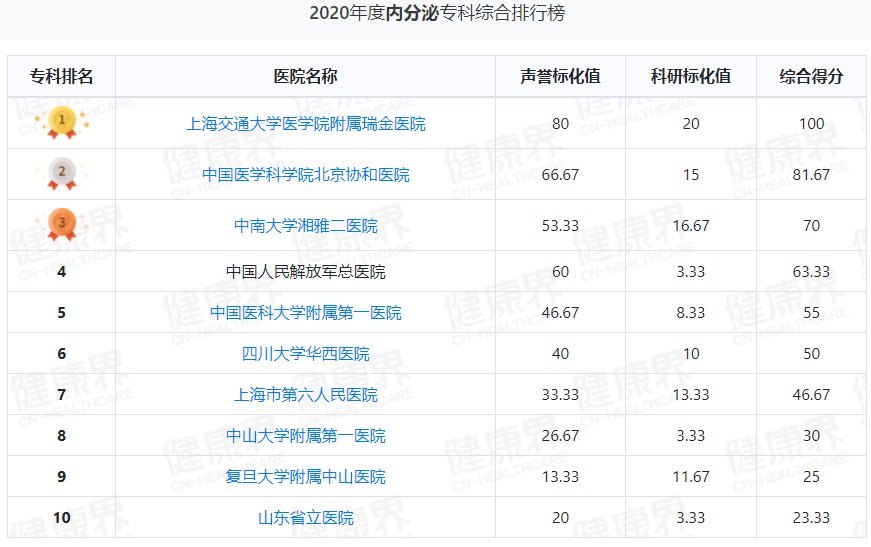The width and height of the screenshot is (871, 547).
Task: Click the 声誉标化值 column header
Action: 560,76
